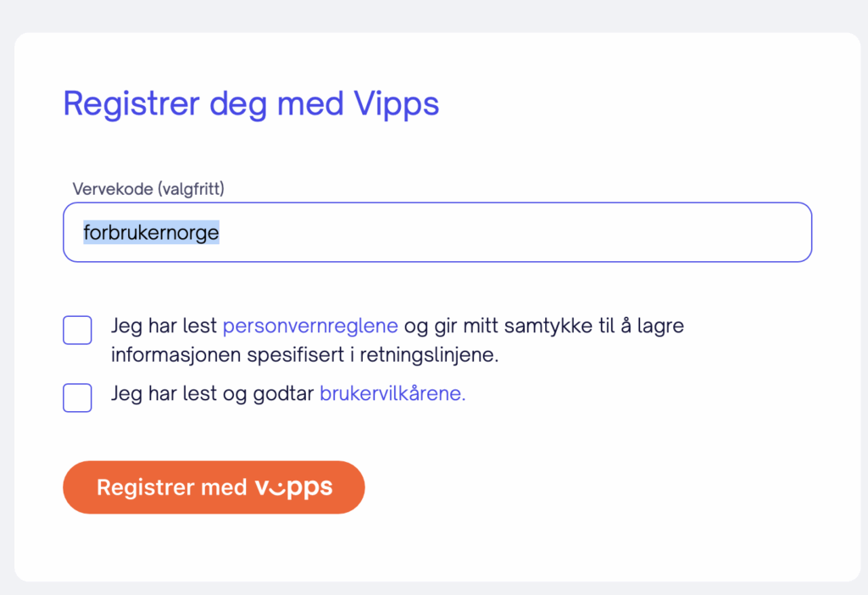Screen dimensions: 868x595
Task: Click the highlighted forbrukernorge text
Action: (151, 232)
